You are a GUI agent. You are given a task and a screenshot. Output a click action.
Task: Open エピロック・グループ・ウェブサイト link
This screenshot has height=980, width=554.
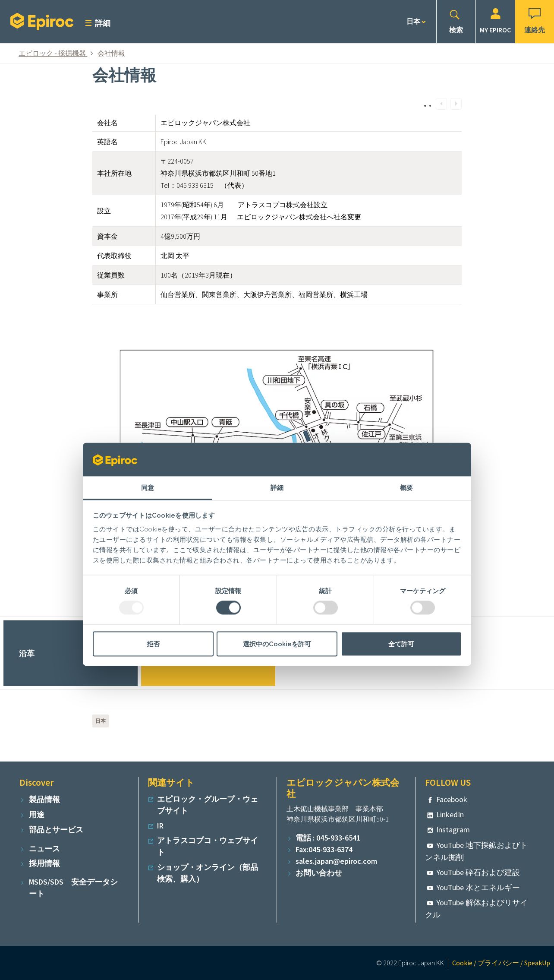208,805
